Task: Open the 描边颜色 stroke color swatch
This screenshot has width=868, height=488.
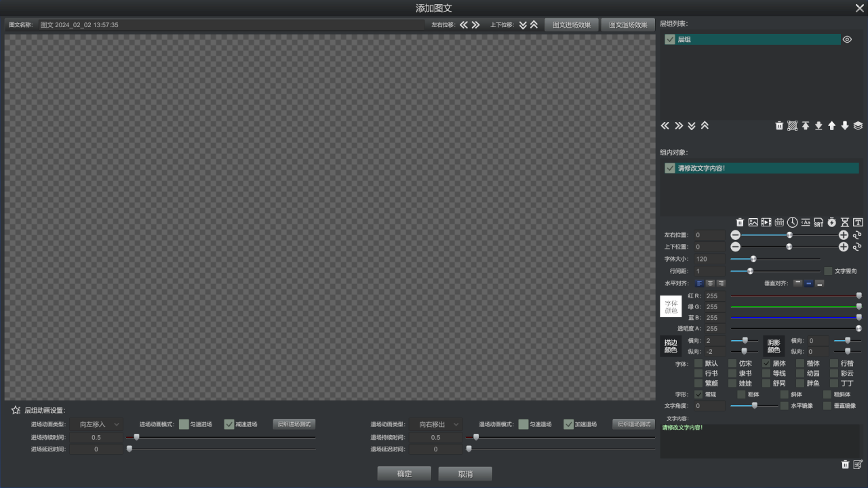Action: pos(671,346)
